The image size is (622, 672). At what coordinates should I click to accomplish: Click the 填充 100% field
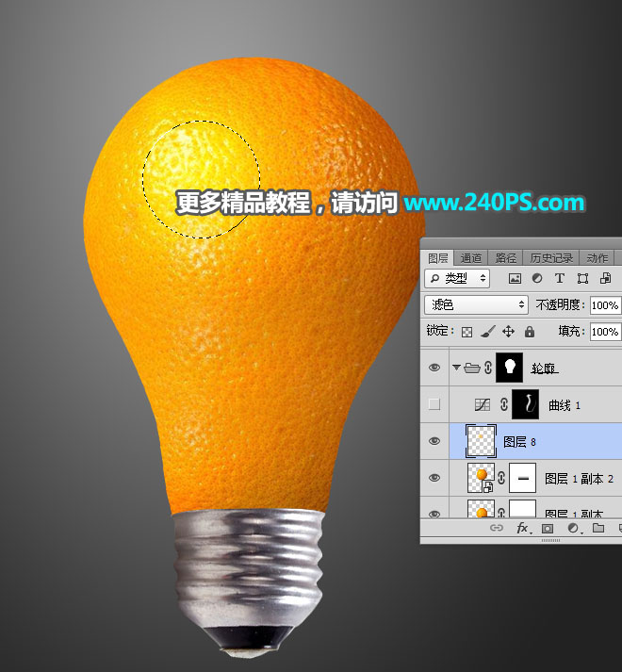(x=605, y=332)
